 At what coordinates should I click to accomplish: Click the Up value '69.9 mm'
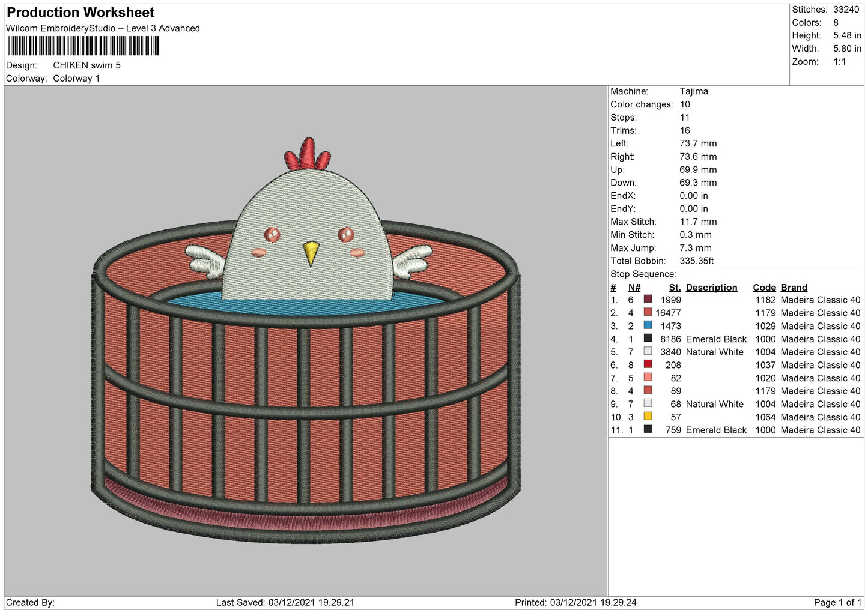pyautogui.click(x=698, y=170)
